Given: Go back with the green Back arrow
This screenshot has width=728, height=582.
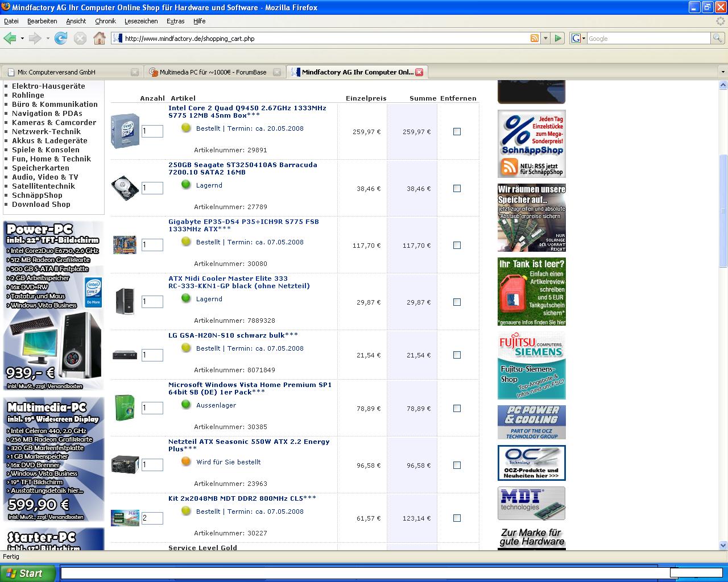Looking at the screenshot, I should point(10,38).
